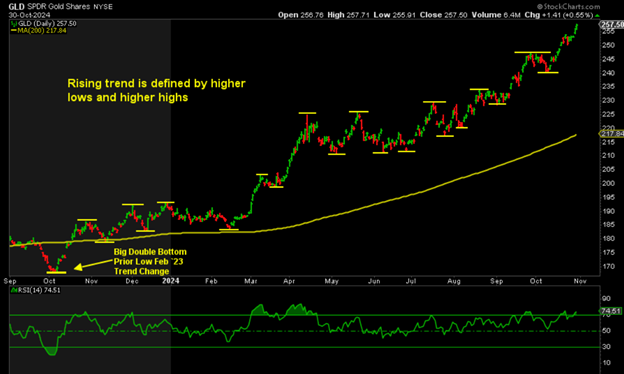Click the 'Rising trend is defined by higher' annotation
The width and height of the screenshot is (624, 374).
point(156,84)
